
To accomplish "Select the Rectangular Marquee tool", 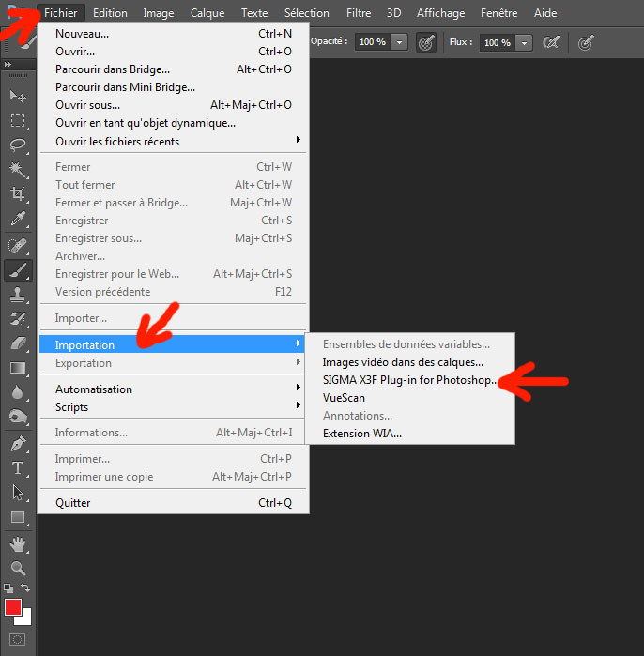I will coord(18,120).
